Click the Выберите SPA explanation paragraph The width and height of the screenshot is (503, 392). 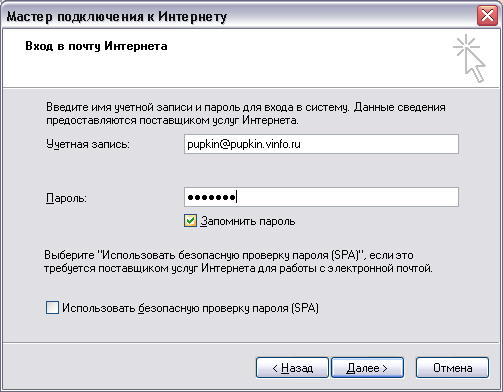[x=239, y=262]
